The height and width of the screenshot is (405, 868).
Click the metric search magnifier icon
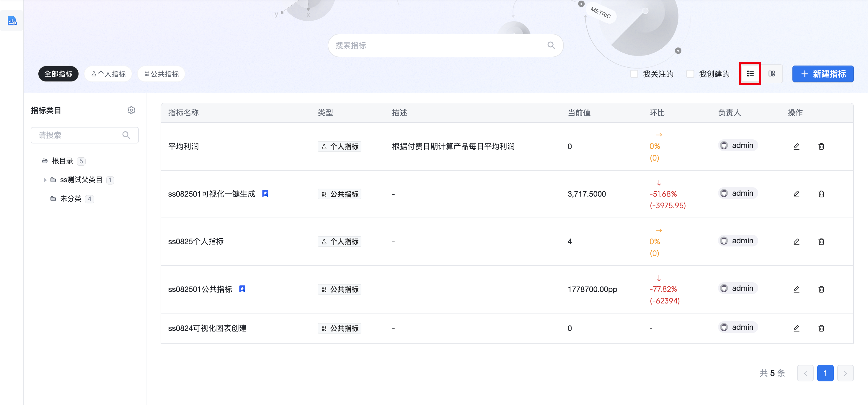tap(551, 45)
